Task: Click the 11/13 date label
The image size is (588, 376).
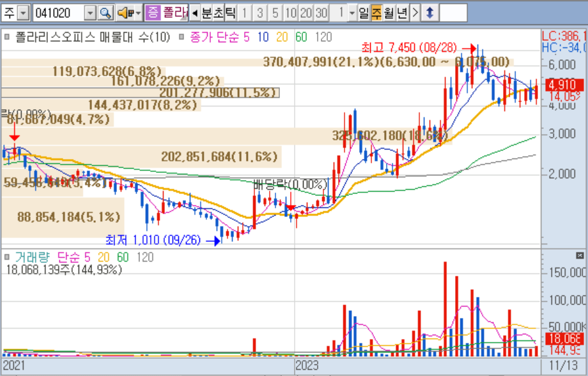Action: (x=564, y=365)
